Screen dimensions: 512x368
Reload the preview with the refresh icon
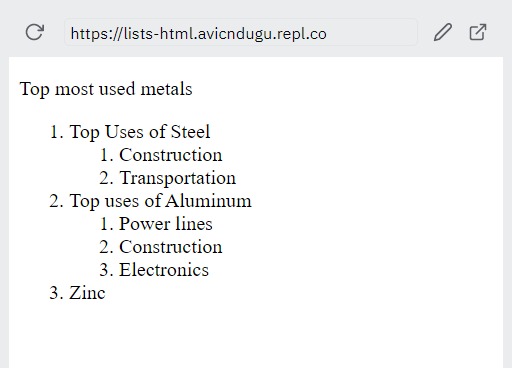[x=35, y=32]
